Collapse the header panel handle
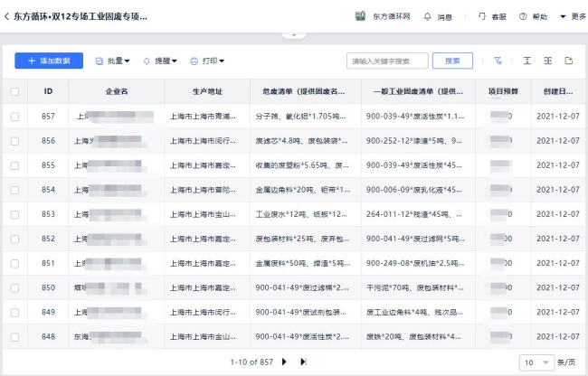The height and width of the screenshot is (376, 588). point(294,35)
